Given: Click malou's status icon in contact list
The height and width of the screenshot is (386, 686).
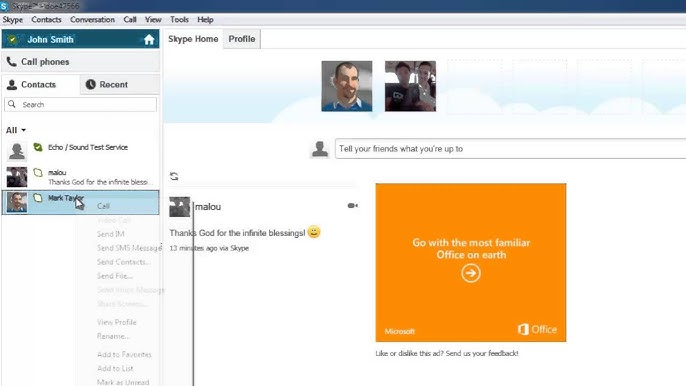Looking at the screenshot, I should point(38,173).
